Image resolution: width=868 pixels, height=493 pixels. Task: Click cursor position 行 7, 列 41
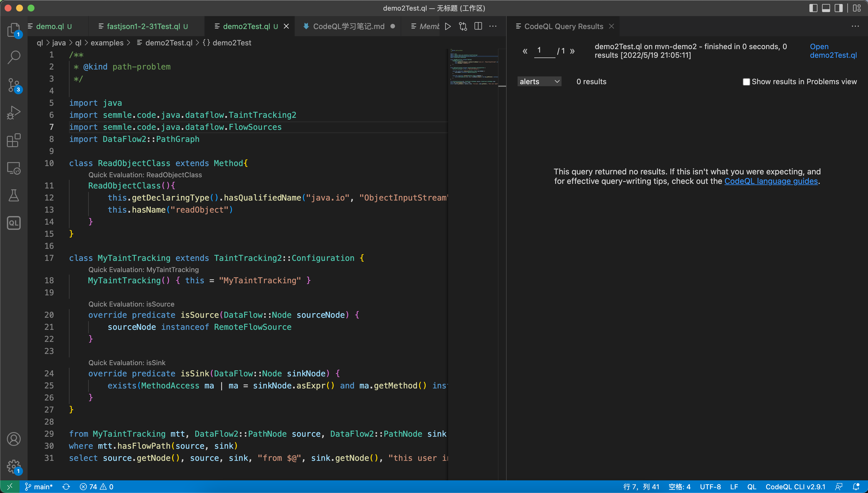pyautogui.click(x=641, y=487)
